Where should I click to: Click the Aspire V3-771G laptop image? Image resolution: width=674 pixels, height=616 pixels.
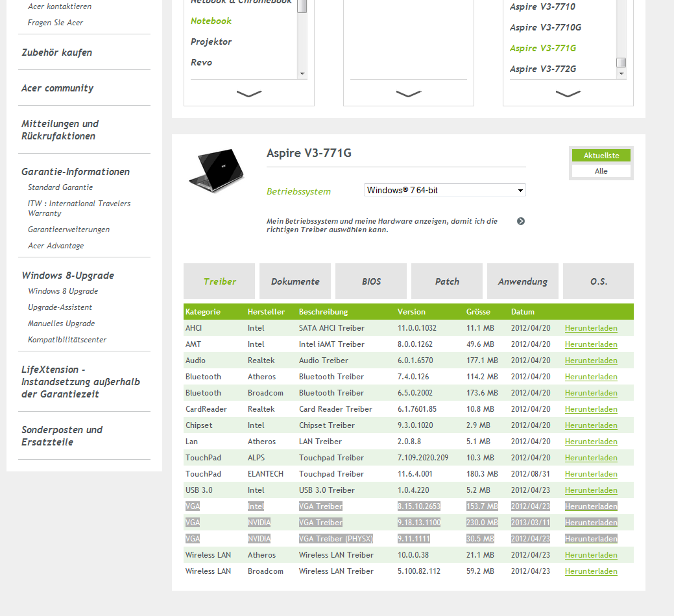(x=217, y=171)
